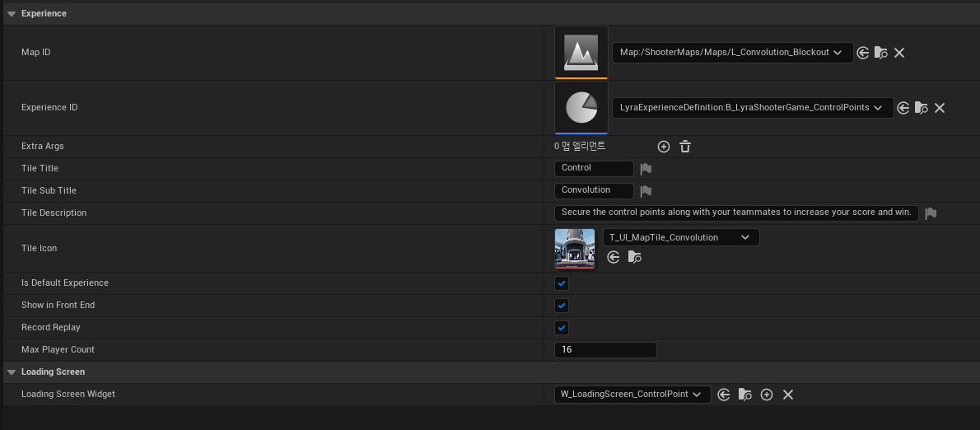Click Tile Sub Title field containing Convolution
980x430 pixels.
[594, 190]
